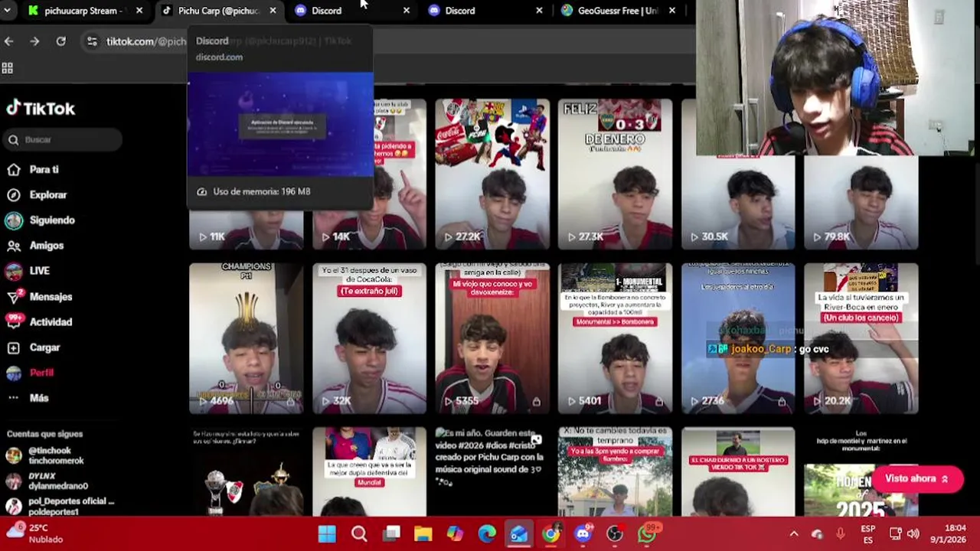Open video with 79.8K views
Viewport: 980px width, 551px height.
[861, 201]
